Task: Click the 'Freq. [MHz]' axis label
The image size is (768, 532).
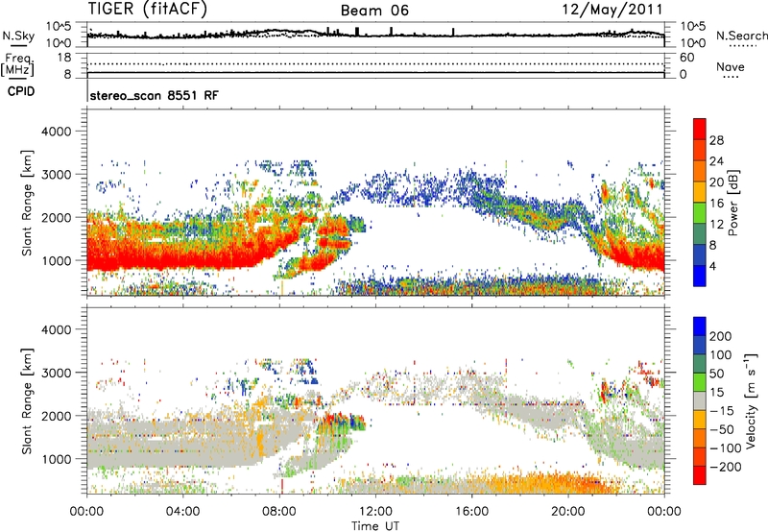Action: (x=17, y=64)
